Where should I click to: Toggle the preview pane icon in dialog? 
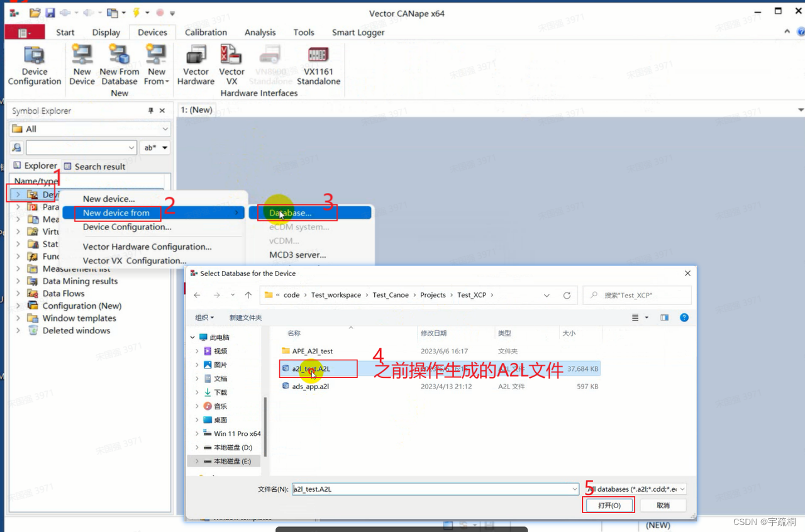[664, 318]
